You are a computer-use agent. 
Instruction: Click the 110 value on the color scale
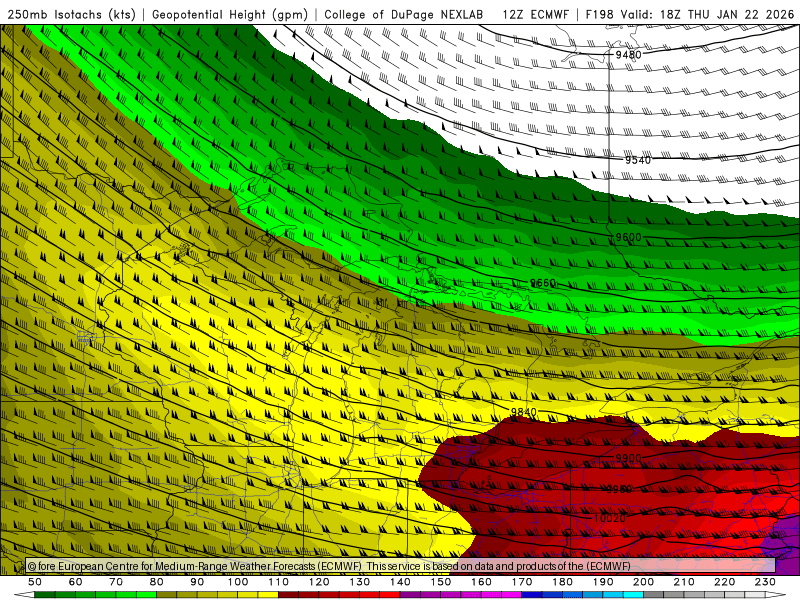[279, 582]
